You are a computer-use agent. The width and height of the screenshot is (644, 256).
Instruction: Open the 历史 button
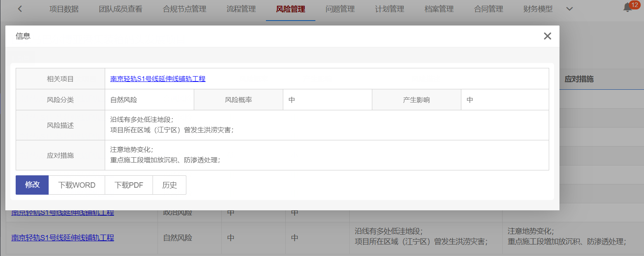pos(169,185)
